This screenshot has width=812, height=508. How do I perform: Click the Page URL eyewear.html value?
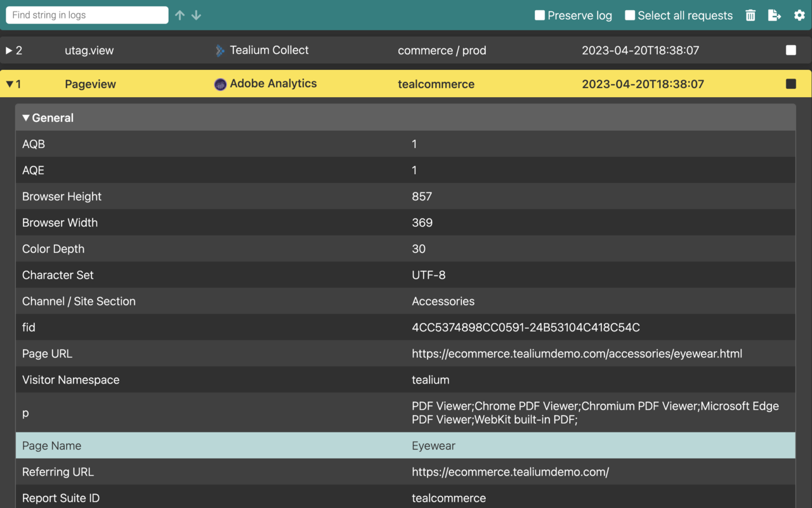[x=577, y=354]
